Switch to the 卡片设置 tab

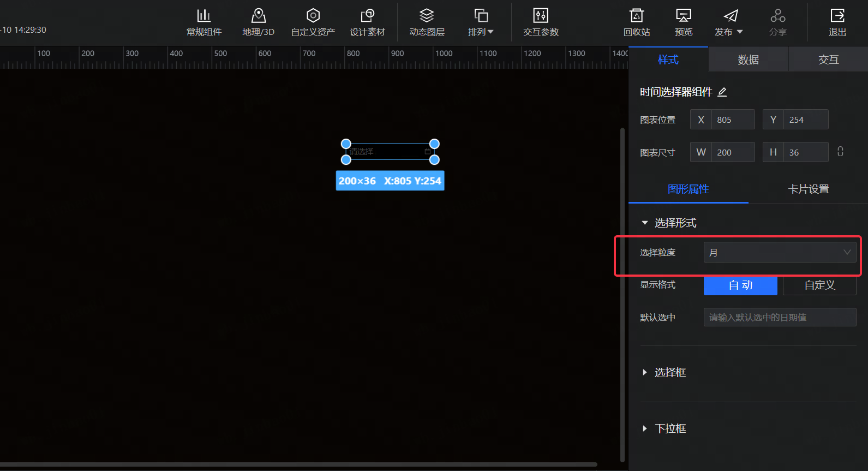(x=808, y=189)
